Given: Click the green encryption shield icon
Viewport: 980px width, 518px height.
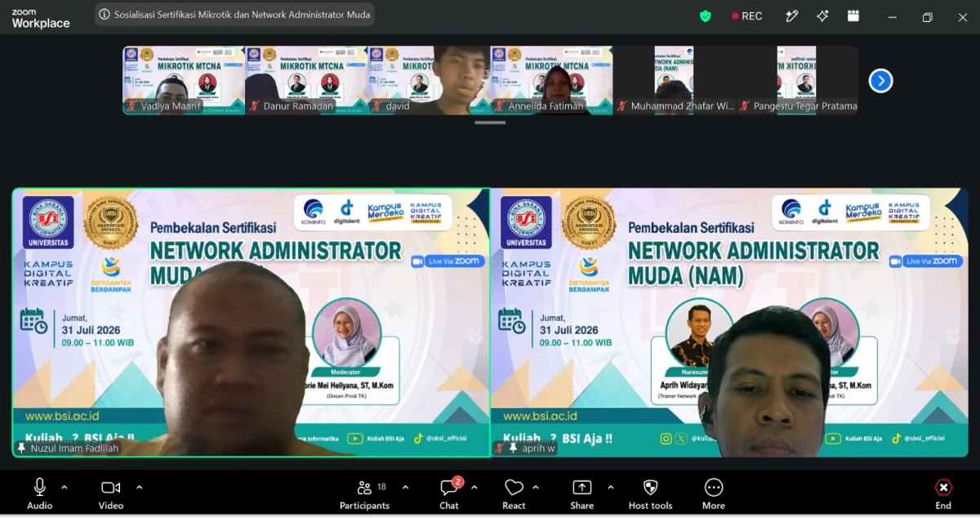Looking at the screenshot, I should click(706, 16).
